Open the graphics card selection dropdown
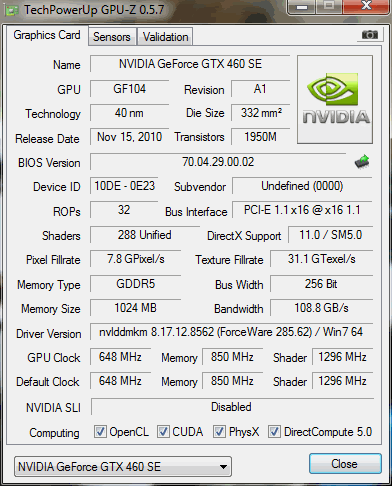The image size is (392, 486). (123, 466)
